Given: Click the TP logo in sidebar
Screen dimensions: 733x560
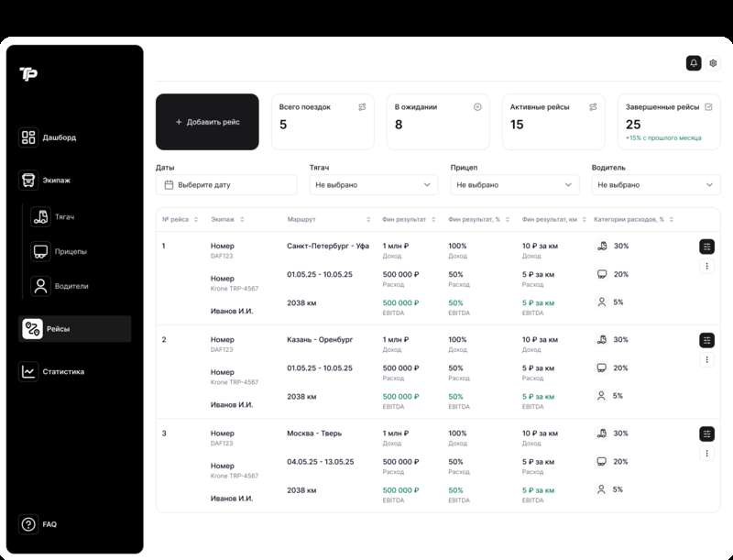Looking at the screenshot, I should pyautogui.click(x=28, y=74).
